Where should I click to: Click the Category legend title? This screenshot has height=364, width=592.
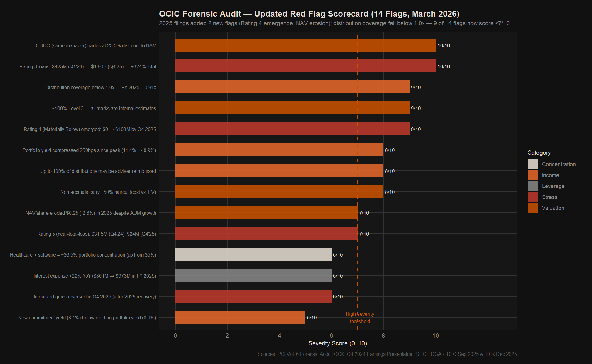[x=539, y=153]
